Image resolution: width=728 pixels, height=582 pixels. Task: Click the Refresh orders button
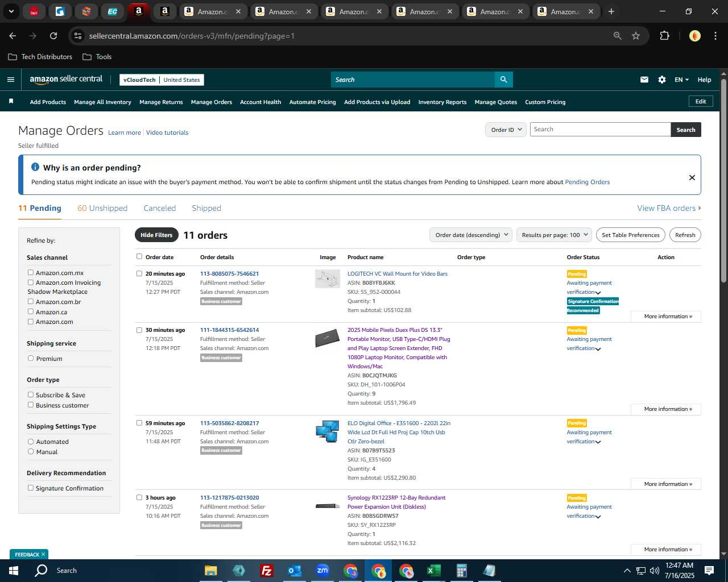685,235
